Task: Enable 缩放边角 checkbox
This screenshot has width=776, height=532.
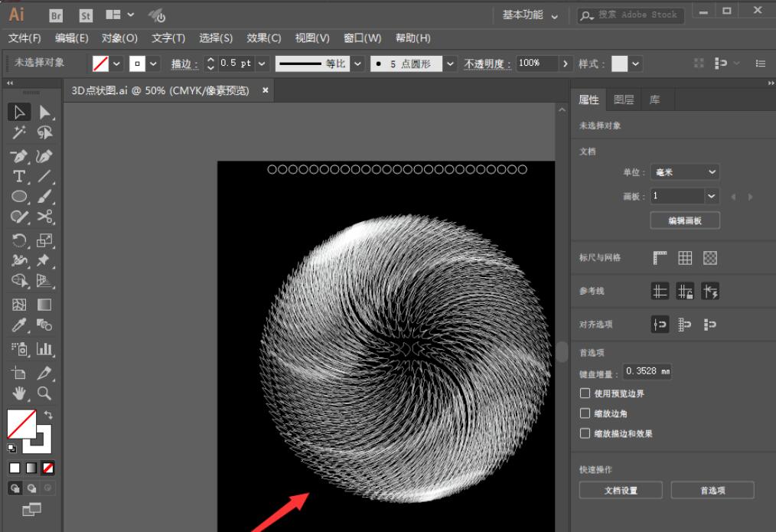Action: click(x=585, y=413)
